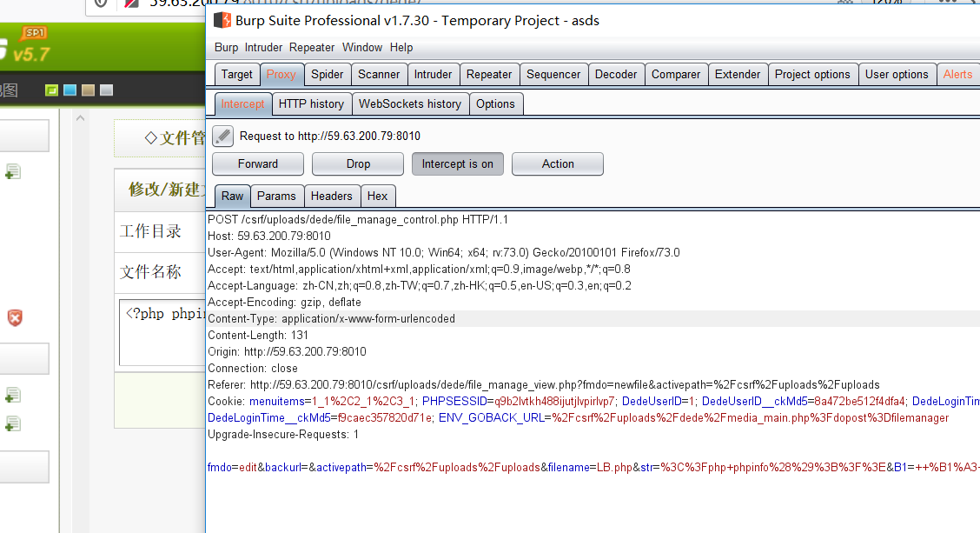Click the '文件名称' label in DedeCMS form
The height and width of the screenshot is (533, 980).
150,272
